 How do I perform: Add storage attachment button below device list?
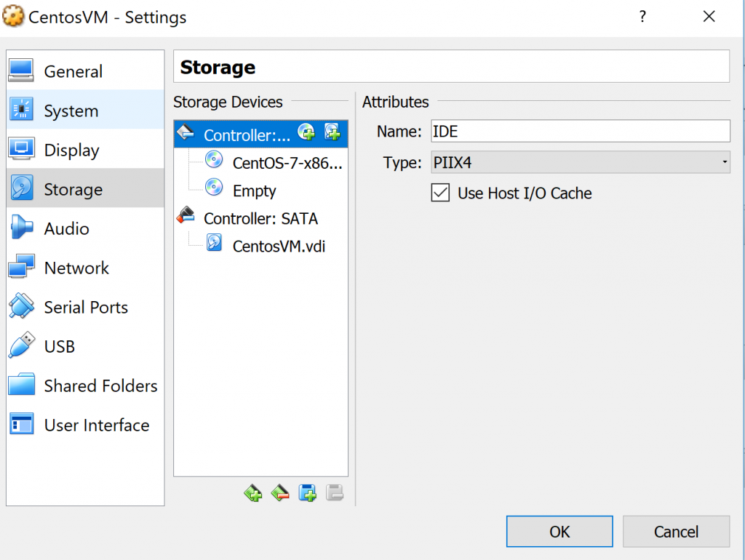(x=308, y=493)
